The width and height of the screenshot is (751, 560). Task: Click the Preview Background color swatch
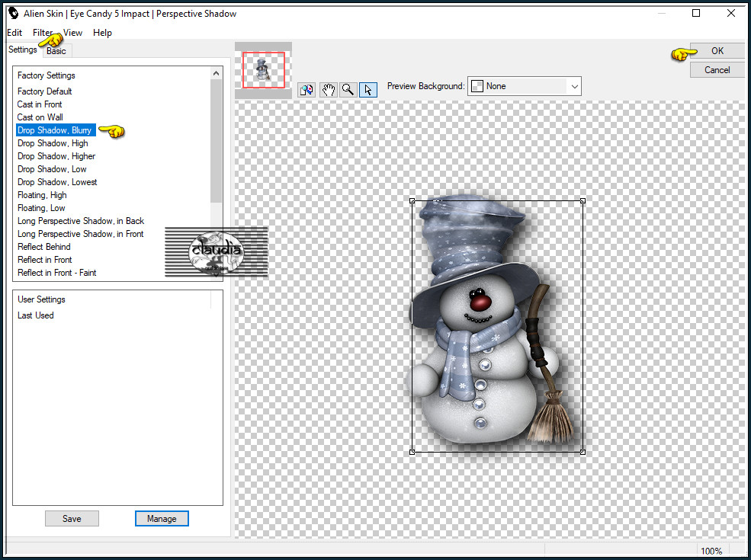point(477,86)
